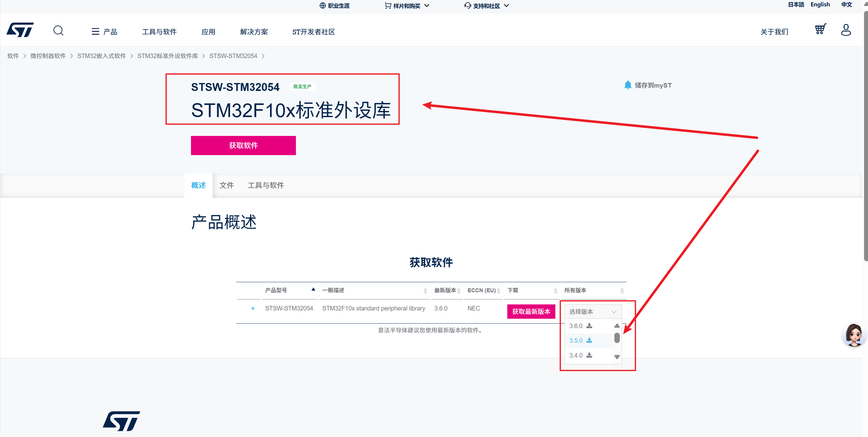
Task: Click 获取最新版本 button
Action: 531,311
